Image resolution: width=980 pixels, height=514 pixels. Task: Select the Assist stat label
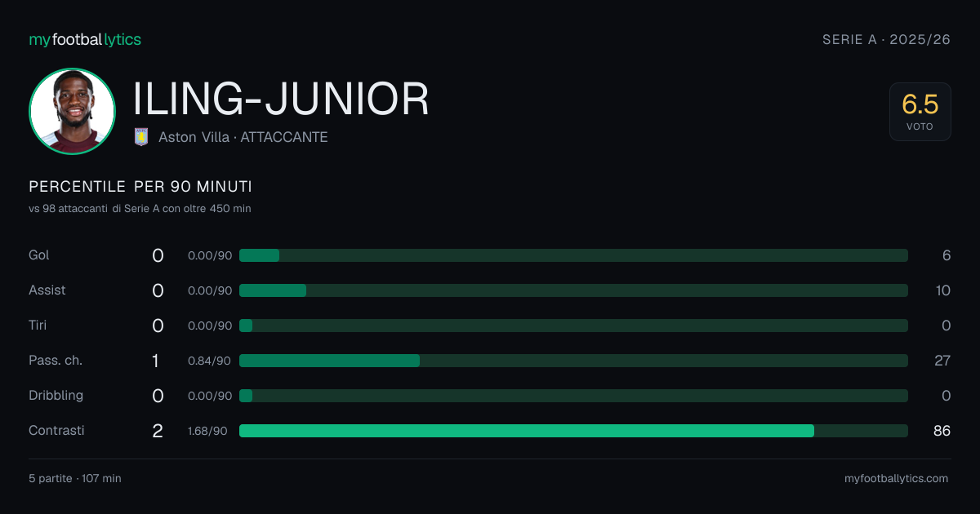tap(47, 290)
